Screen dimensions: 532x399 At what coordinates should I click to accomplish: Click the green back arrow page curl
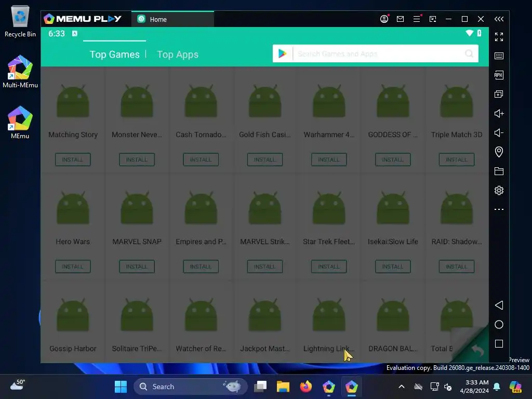click(x=478, y=350)
